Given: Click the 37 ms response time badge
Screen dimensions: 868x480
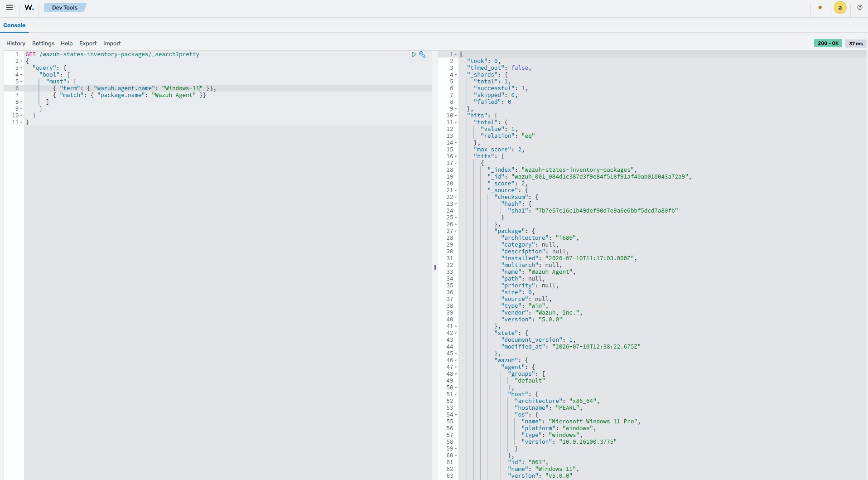Looking at the screenshot, I should pos(856,44).
